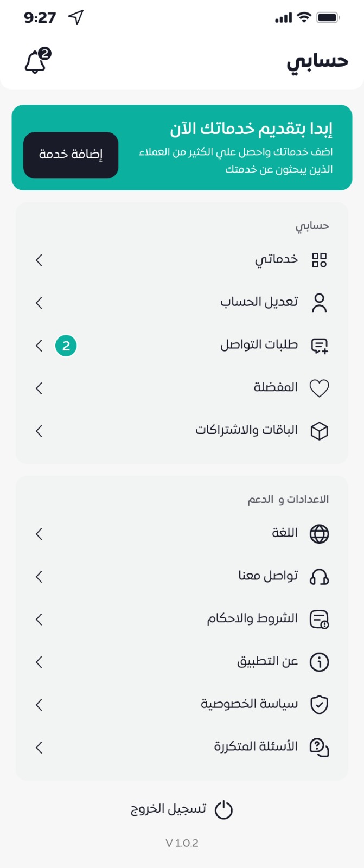This screenshot has height=868, width=364.
Task: Tap the خدماتي grid icon
Action: (319, 260)
